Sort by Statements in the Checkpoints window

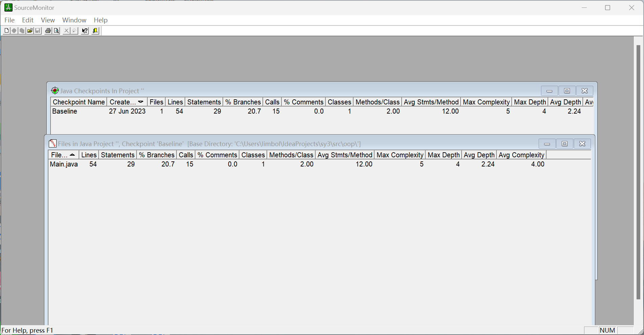[x=204, y=102]
